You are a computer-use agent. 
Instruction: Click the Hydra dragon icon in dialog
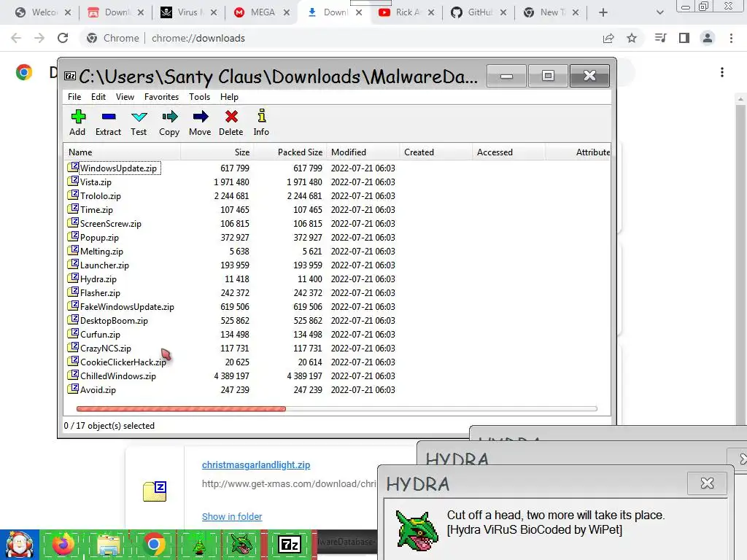pyautogui.click(x=417, y=529)
